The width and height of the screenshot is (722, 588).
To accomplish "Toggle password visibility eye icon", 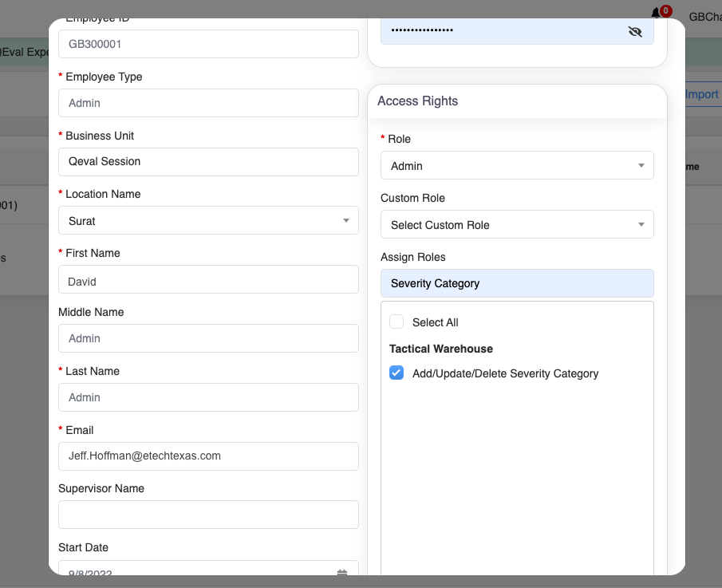I will [635, 31].
